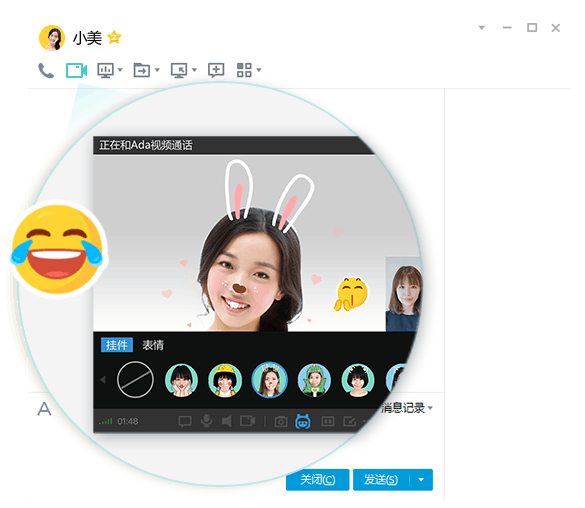Screen dimensions: 585x508
Task: Open the font A formatting icon
Action: tap(44, 409)
